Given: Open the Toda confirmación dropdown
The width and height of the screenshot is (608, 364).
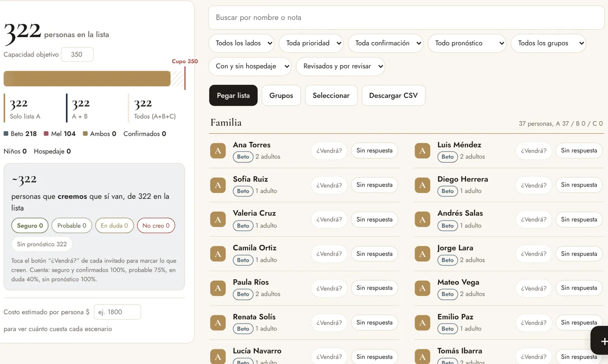Looking at the screenshot, I should coord(386,43).
